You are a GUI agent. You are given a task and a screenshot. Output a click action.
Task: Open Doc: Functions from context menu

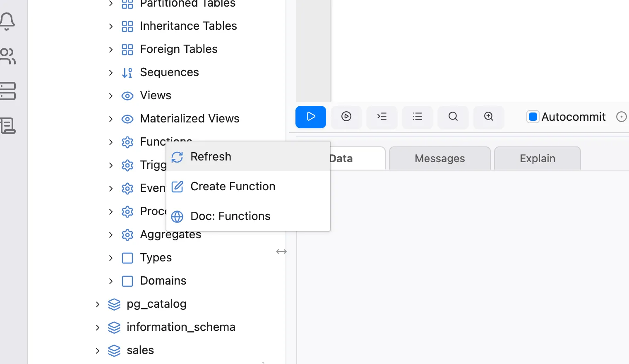coord(248,216)
